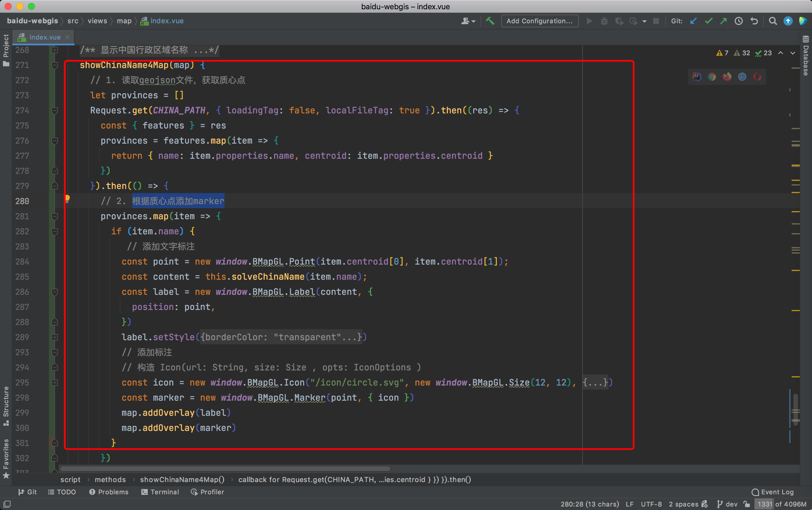Click the bottom-left tool windows toggle icon
This screenshot has width=812, height=510.
pyautogui.click(x=7, y=504)
